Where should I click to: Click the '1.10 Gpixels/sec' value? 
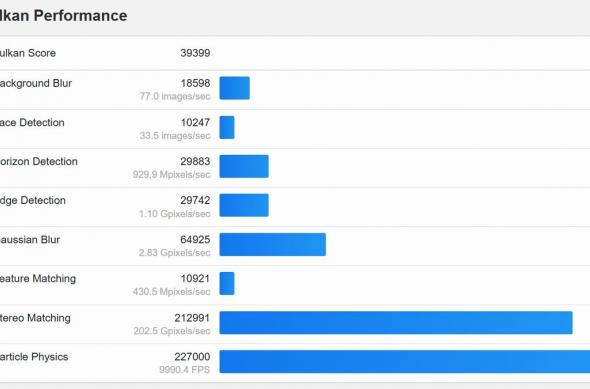[x=175, y=214]
